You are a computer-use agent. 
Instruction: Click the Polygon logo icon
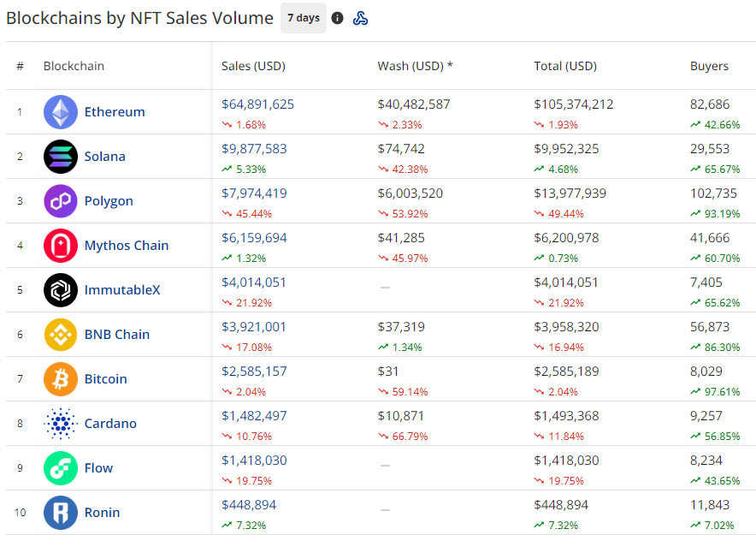tap(60, 200)
